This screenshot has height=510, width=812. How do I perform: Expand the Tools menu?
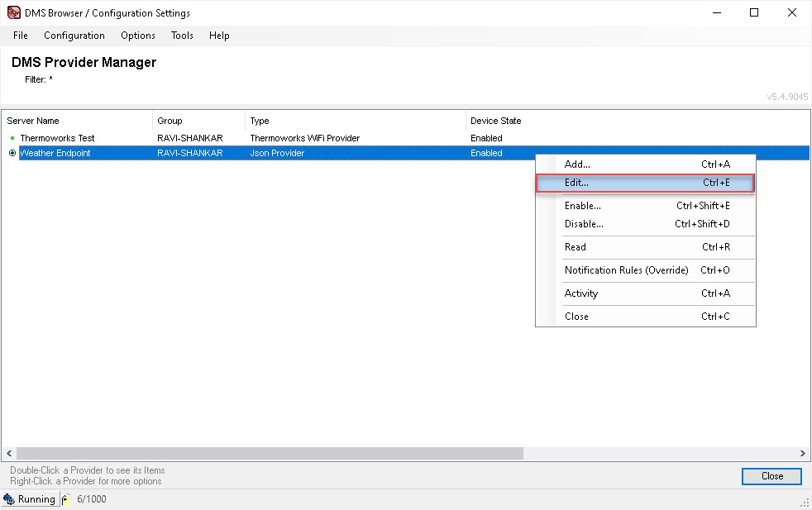tap(182, 36)
